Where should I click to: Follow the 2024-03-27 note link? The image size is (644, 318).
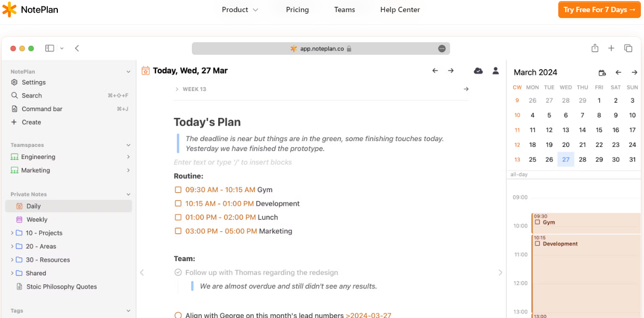pos(369,315)
